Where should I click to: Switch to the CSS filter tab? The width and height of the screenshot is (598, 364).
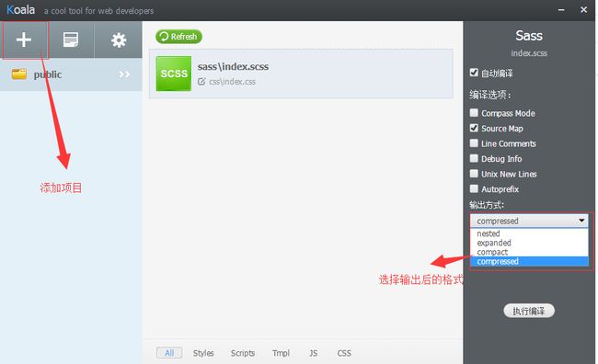coord(344,353)
